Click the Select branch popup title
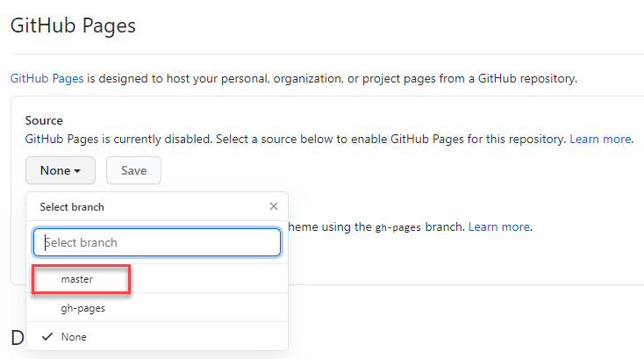The height and width of the screenshot is (359, 644). pyautogui.click(x=72, y=206)
